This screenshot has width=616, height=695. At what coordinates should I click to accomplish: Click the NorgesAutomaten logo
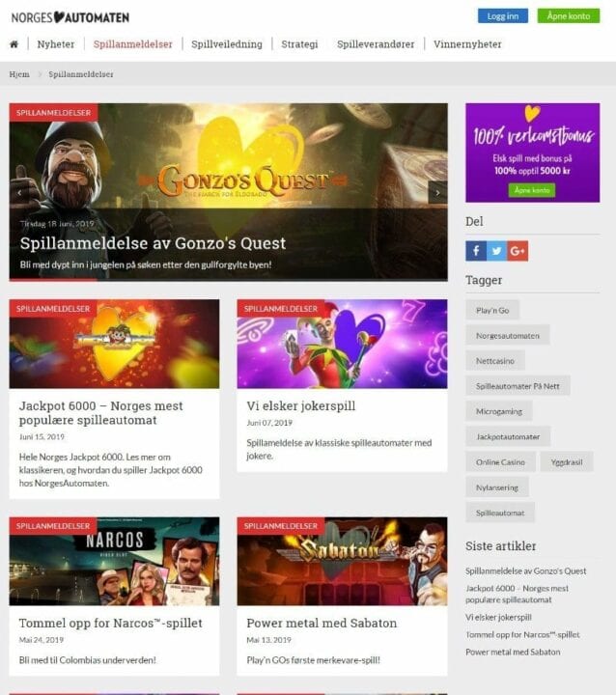(70, 17)
